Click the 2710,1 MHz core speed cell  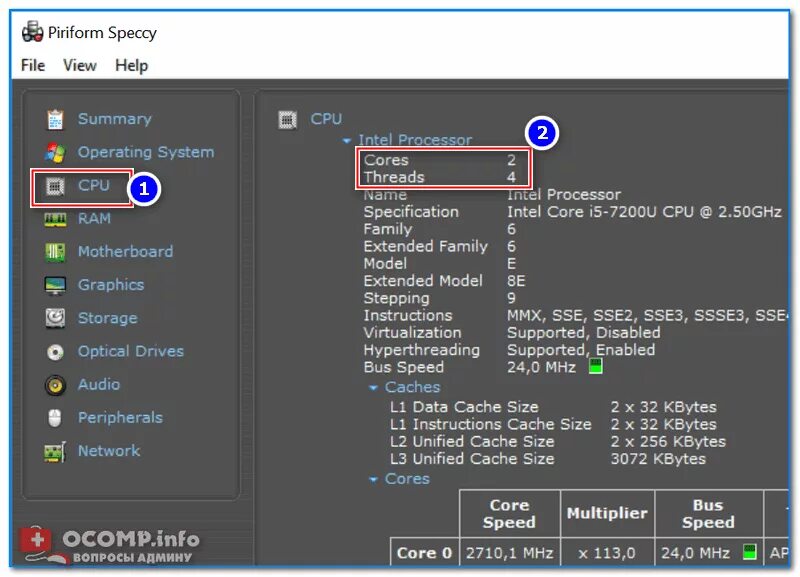509,553
